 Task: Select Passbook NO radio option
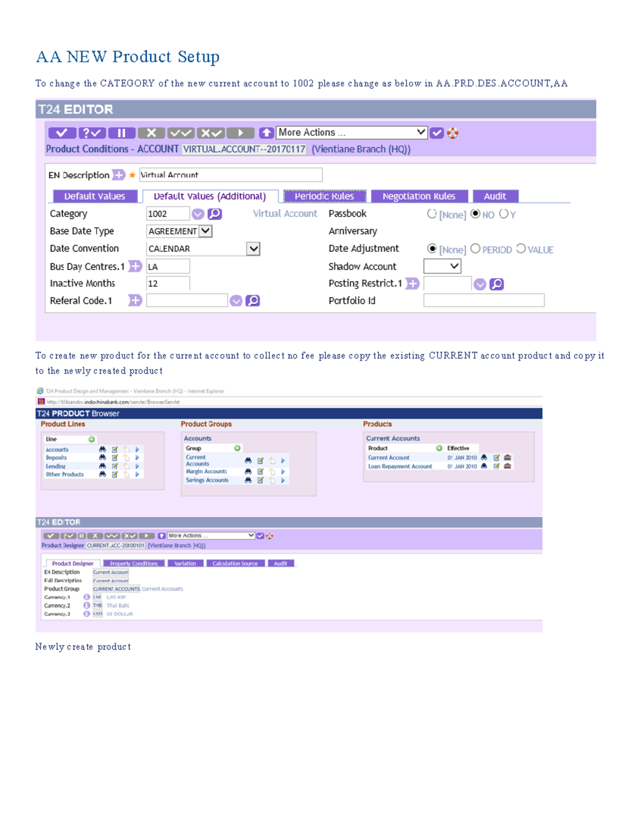pyautogui.click(x=475, y=214)
